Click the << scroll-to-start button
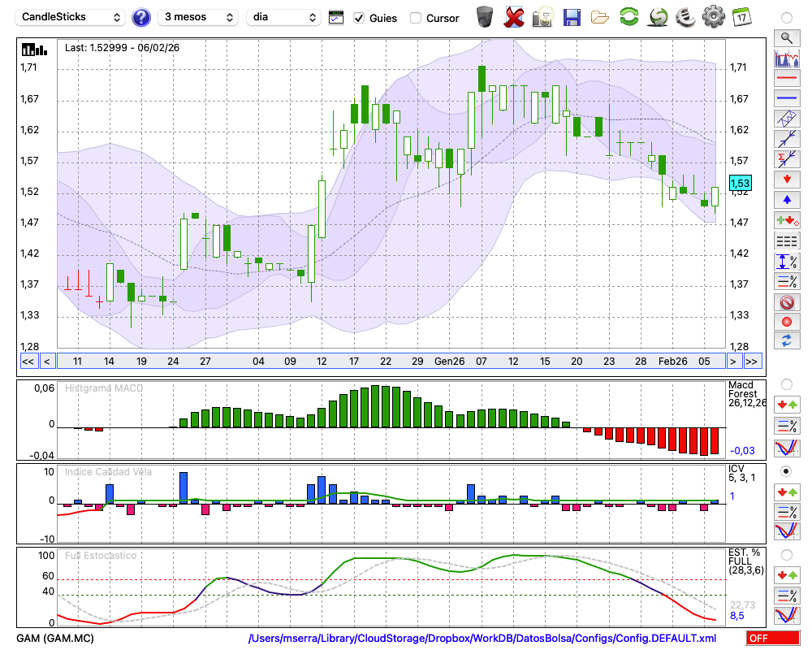 [28, 362]
